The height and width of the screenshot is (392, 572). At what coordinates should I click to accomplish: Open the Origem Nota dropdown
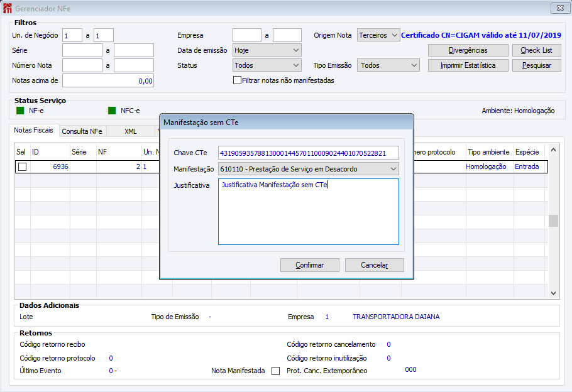pyautogui.click(x=378, y=35)
